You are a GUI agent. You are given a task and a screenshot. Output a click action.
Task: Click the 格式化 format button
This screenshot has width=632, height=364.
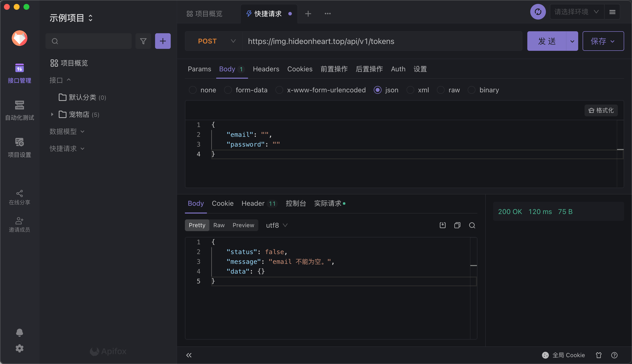[601, 110]
